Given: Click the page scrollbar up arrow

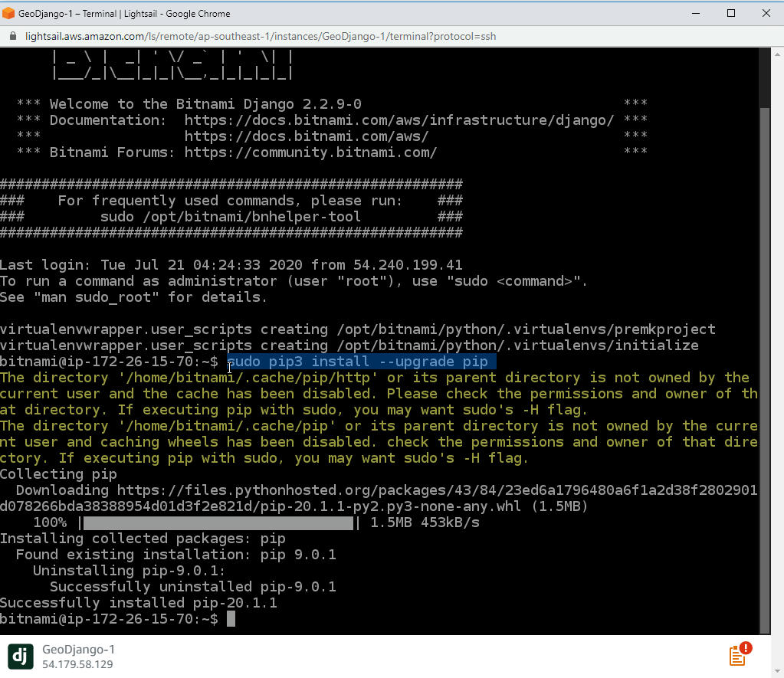Looking at the screenshot, I should [x=778, y=54].
